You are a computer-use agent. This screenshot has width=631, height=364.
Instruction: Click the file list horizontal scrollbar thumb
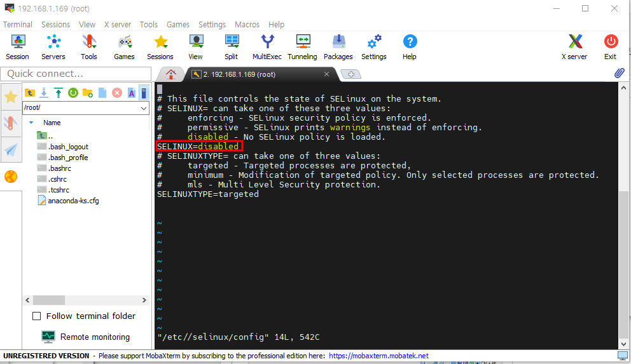[49, 300]
